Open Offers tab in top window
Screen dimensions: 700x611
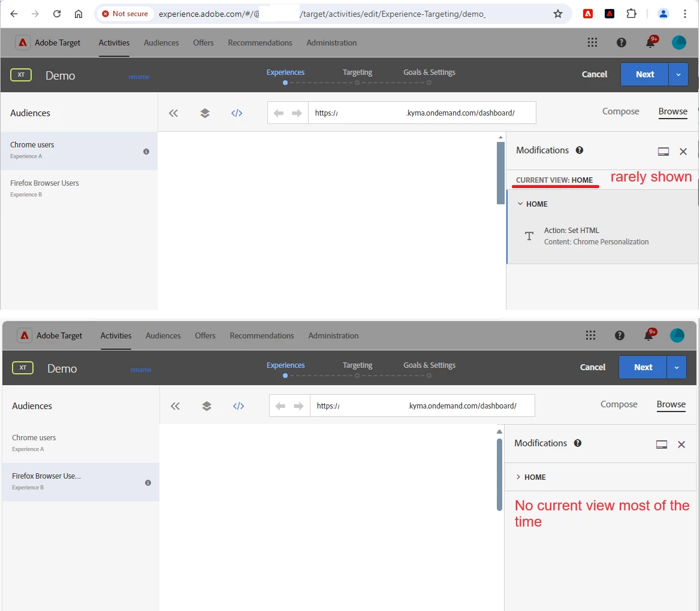[203, 43]
